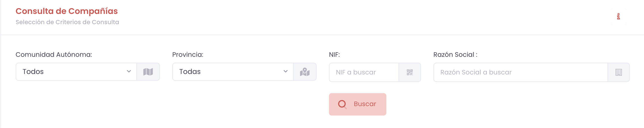This screenshot has width=644, height=128.
Task: Click the chevron arrow of the Todas dropdown
Action: coord(286,72)
